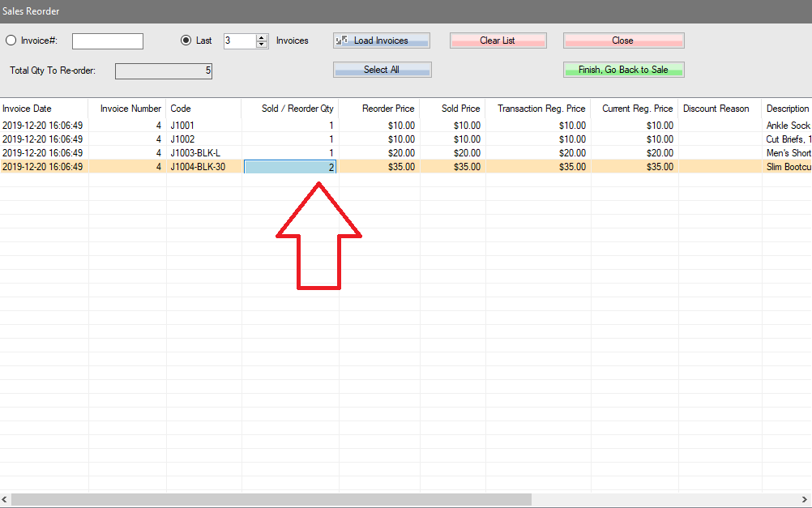Click the Last invoices count field
Screen dimensions: 812x508
pos(240,41)
